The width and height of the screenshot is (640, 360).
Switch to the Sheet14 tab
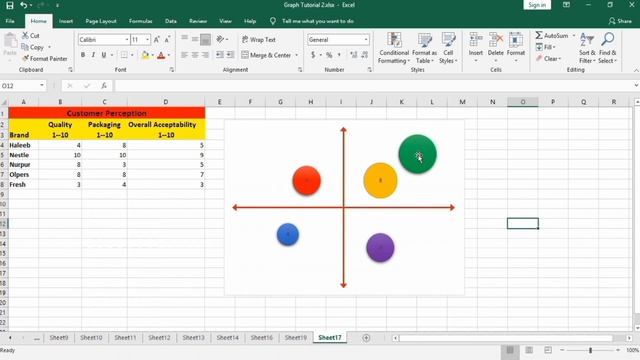tap(227, 338)
